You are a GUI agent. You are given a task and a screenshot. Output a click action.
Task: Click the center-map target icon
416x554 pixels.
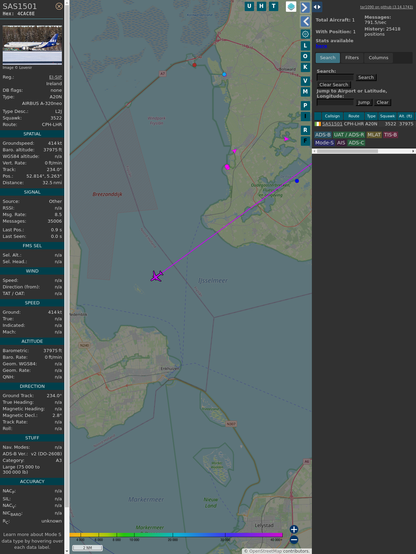pos(305,34)
